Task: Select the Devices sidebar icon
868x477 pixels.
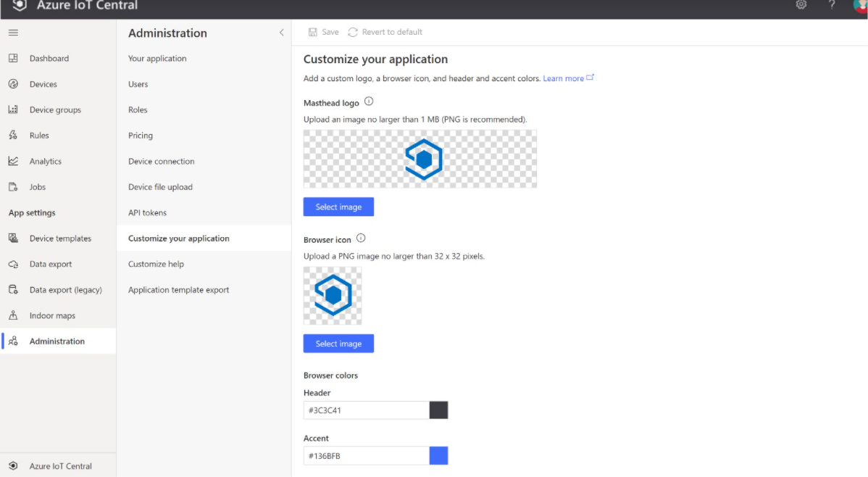Action: 12,83
